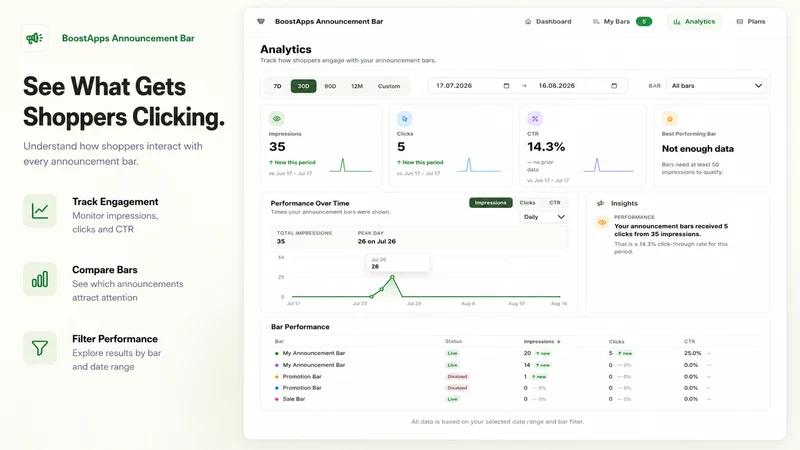Click the Peak Day value 26 on Jul 26

(377, 241)
